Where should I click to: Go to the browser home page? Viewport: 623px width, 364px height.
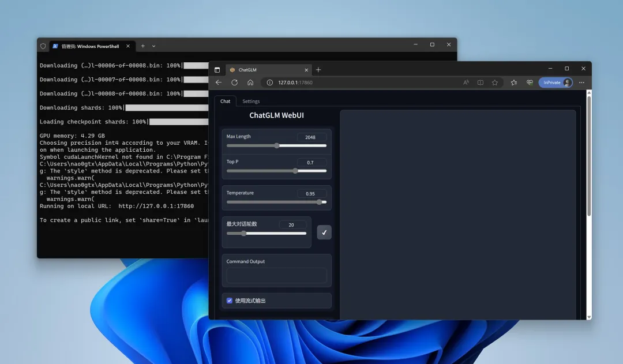click(x=250, y=82)
